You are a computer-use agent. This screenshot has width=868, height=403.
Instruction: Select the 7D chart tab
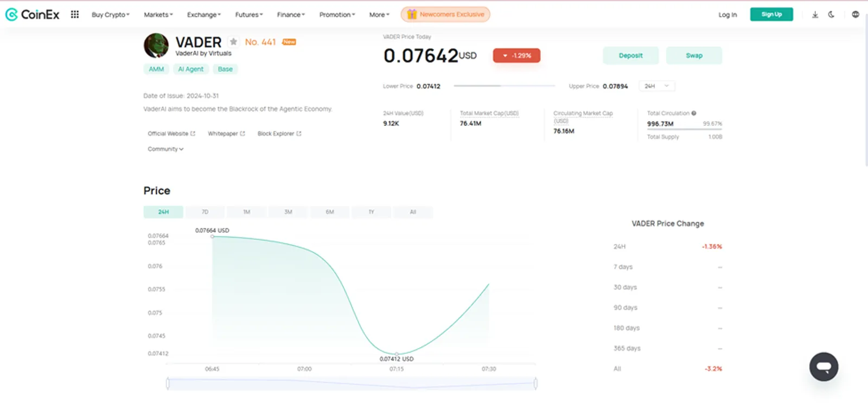tap(205, 212)
